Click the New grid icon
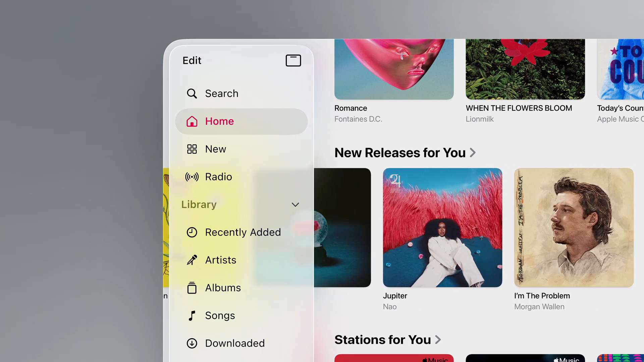This screenshot has width=644, height=362. [x=192, y=149]
